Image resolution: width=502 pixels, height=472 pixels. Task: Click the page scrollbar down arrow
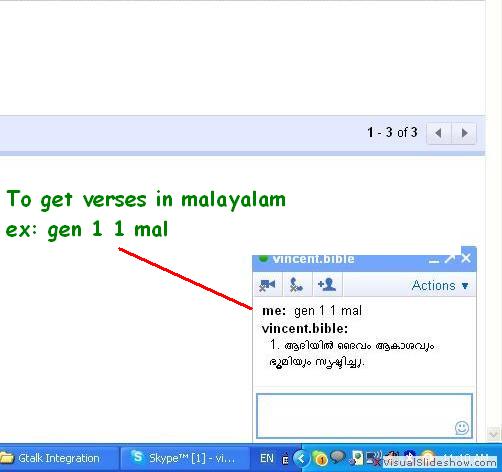493,434
